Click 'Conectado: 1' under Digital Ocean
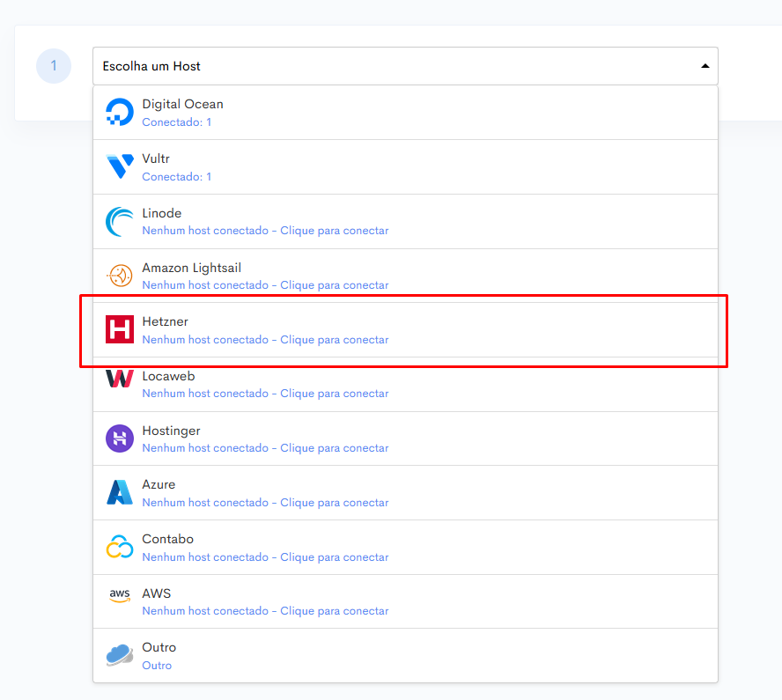The width and height of the screenshot is (782, 700). coord(176,122)
